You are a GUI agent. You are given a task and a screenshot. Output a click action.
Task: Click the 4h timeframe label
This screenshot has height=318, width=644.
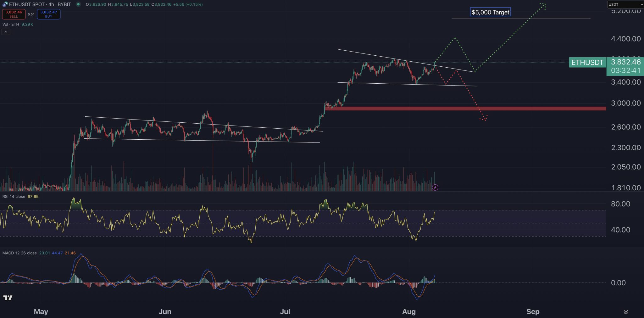[51, 4]
